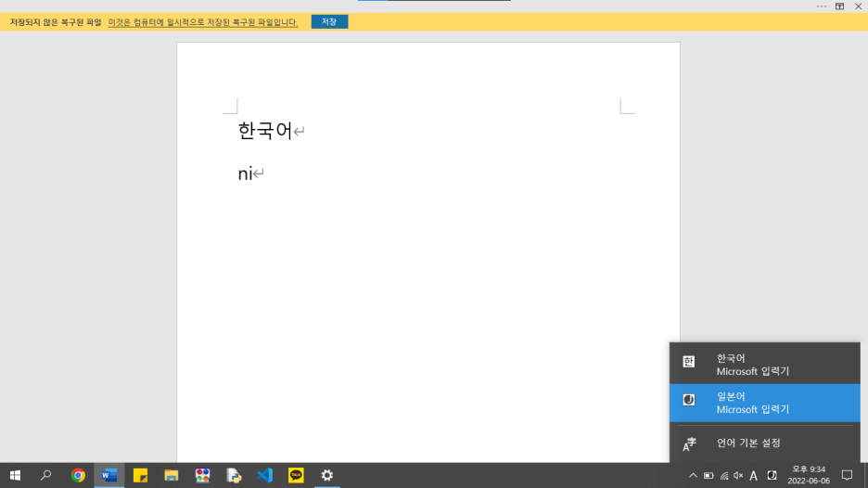
Task: Check battery status in system tray
Action: tap(708, 475)
